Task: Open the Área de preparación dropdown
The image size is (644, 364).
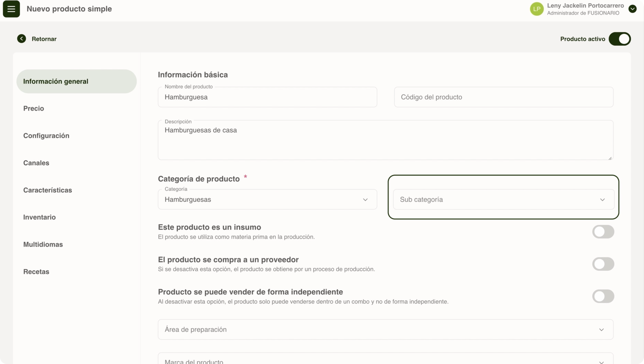Action: click(385, 329)
